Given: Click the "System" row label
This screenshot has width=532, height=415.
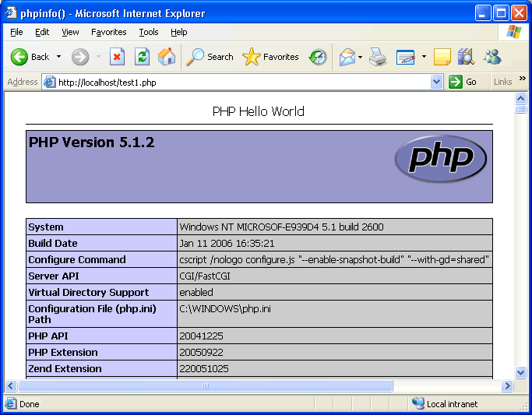Looking at the screenshot, I should 46,227.
